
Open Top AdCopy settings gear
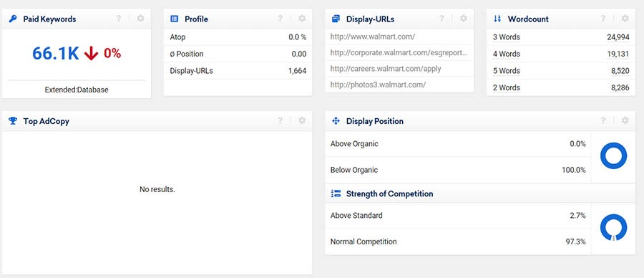[x=302, y=120]
